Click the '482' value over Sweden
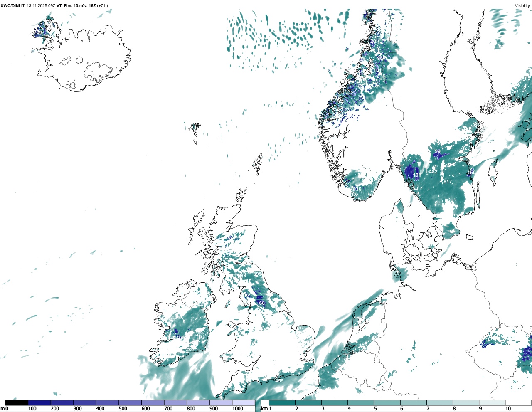 click(x=433, y=172)
